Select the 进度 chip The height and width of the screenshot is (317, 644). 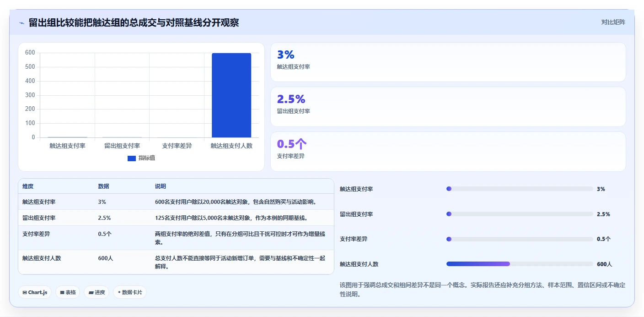click(x=97, y=292)
